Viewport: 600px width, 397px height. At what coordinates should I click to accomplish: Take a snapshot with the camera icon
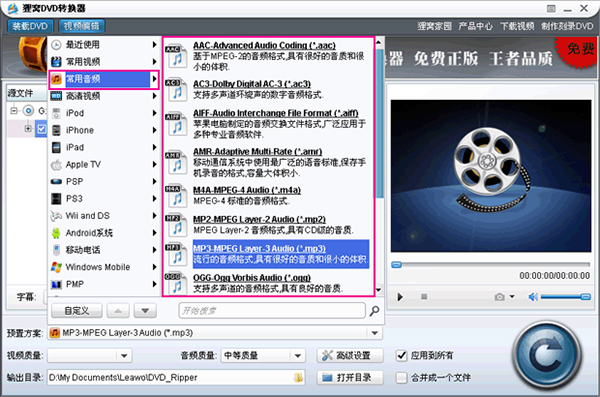[499, 297]
